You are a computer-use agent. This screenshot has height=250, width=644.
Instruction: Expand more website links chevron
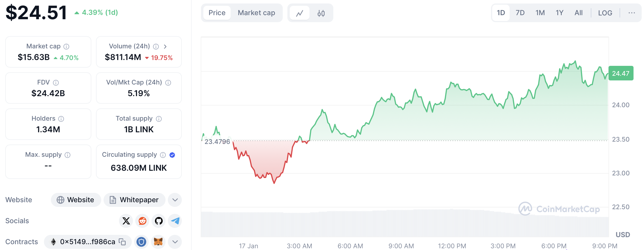coord(175,200)
